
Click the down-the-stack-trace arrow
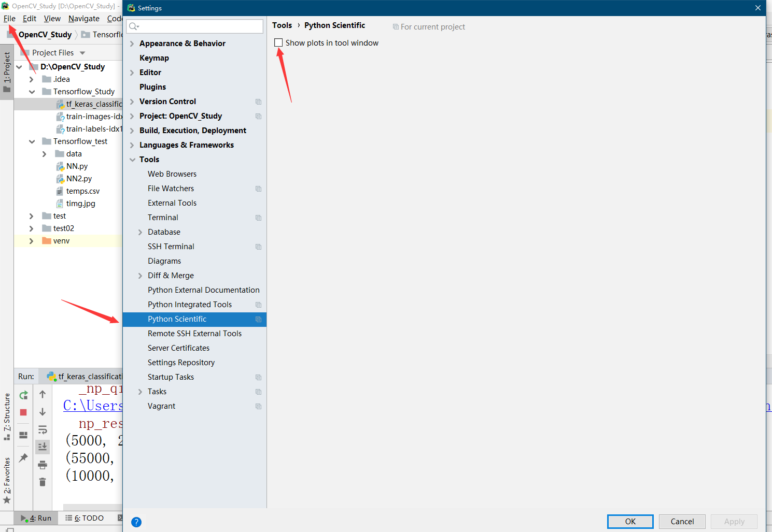[43, 412]
